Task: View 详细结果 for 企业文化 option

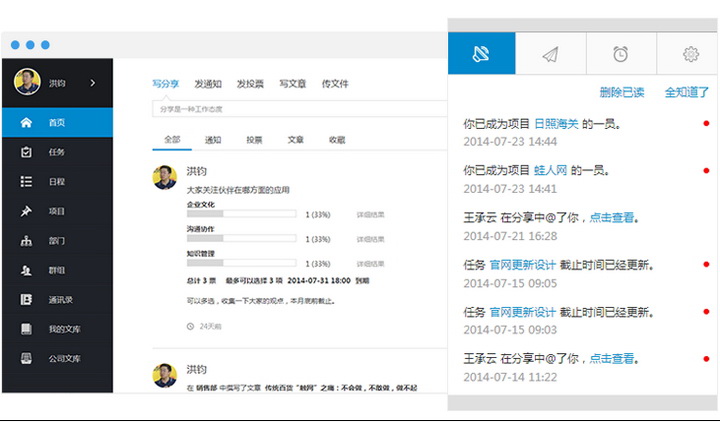Action: [x=371, y=214]
